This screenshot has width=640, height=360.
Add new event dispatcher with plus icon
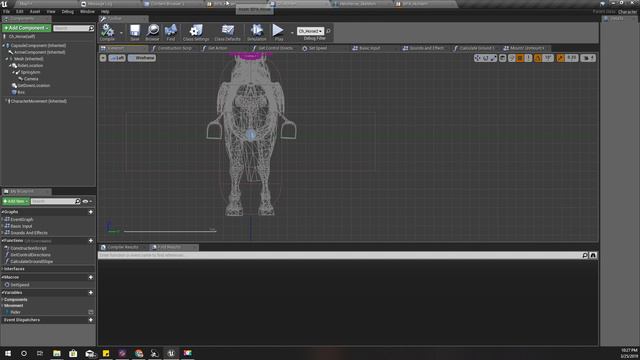91,320
